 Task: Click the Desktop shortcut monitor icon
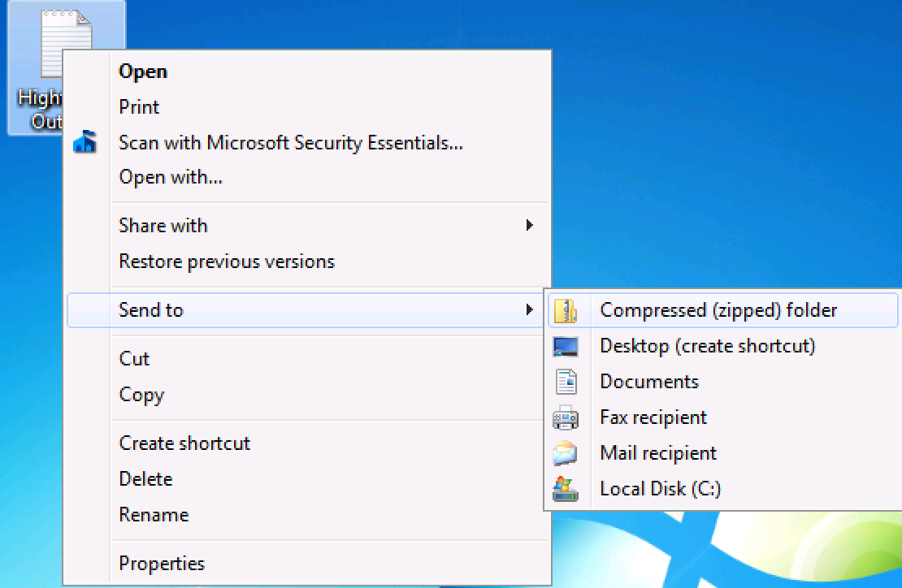(566, 347)
